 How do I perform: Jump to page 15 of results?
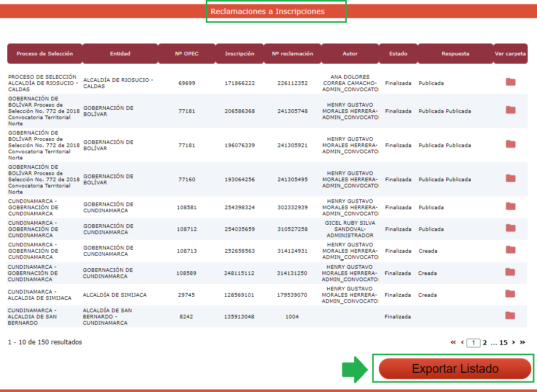click(503, 342)
